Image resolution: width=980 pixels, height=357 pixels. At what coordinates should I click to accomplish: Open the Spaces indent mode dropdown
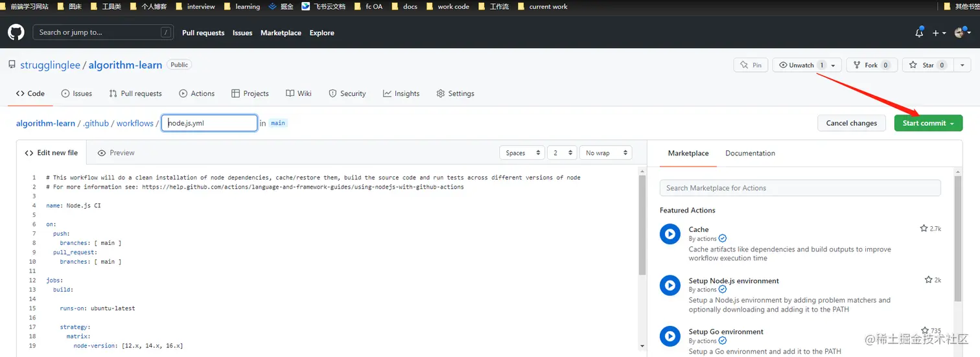[522, 153]
